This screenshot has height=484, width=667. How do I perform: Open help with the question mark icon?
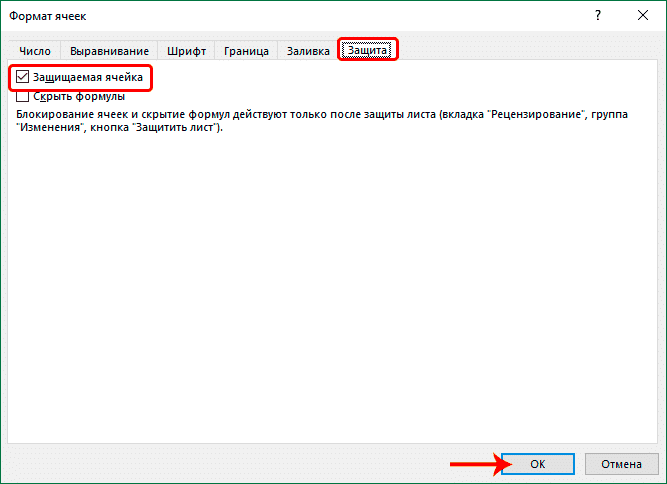[598, 16]
